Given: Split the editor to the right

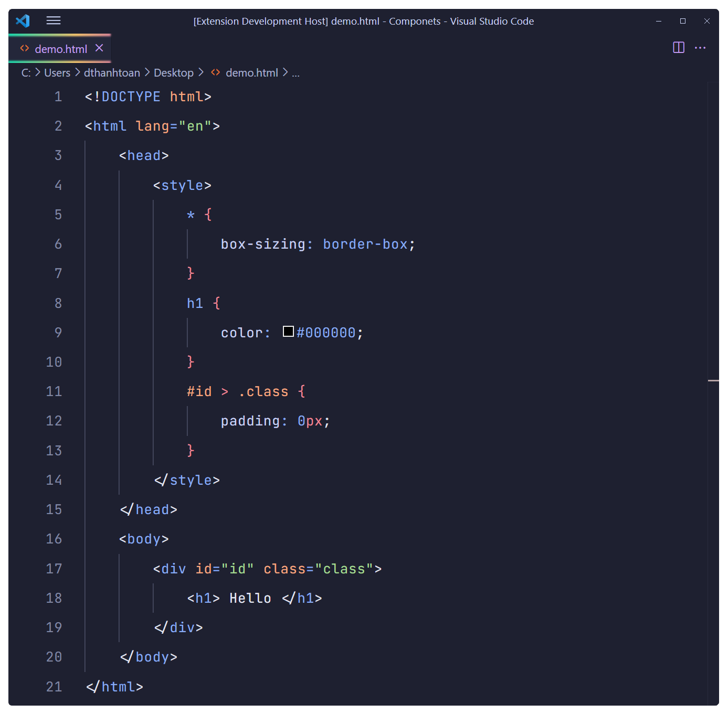Looking at the screenshot, I should [x=679, y=48].
